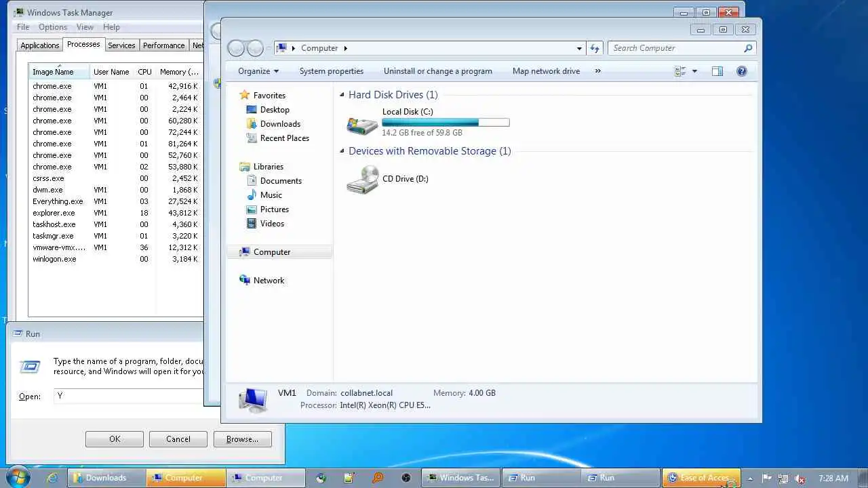This screenshot has height=488, width=868.
Task: Click the volume speaker tray icon
Action: pos(800,479)
